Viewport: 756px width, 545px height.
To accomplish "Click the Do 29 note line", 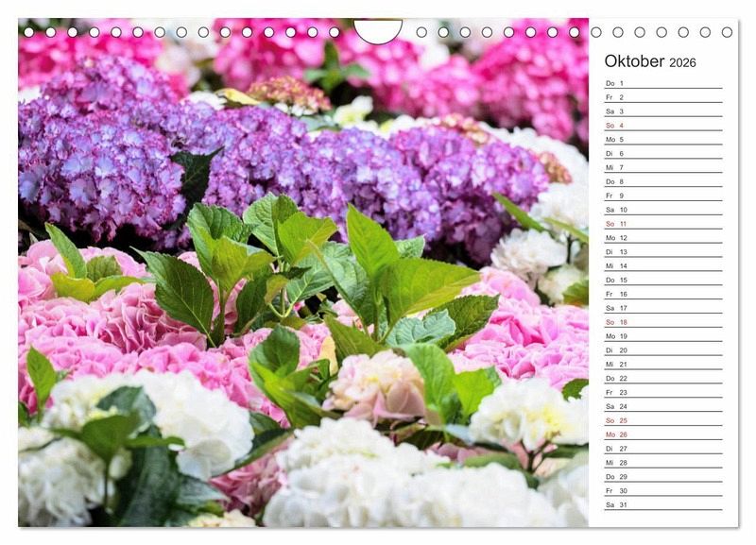I will [x=661, y=476].
